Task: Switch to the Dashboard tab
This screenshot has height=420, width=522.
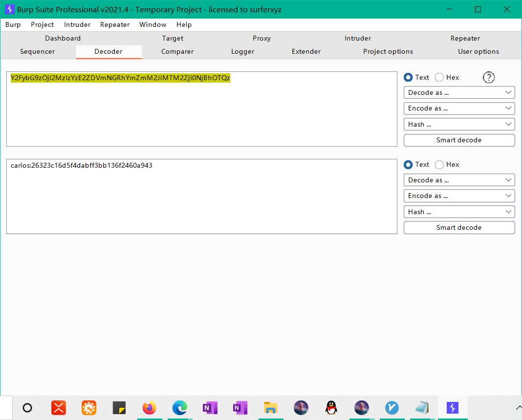Action: [63, 38]
